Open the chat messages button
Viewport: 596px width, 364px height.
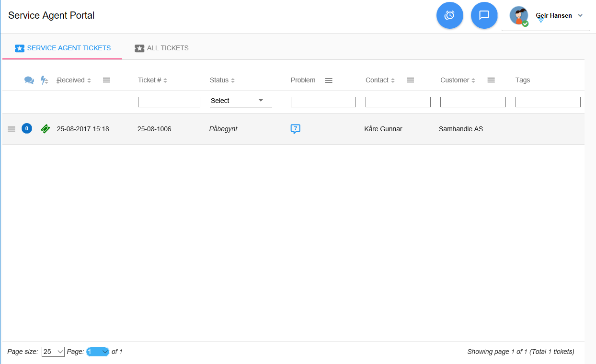click(484, 15)
